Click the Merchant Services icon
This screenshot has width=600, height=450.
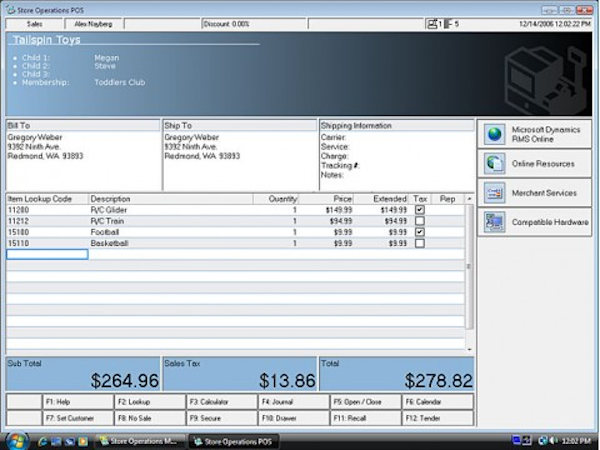tap(495, 192)
